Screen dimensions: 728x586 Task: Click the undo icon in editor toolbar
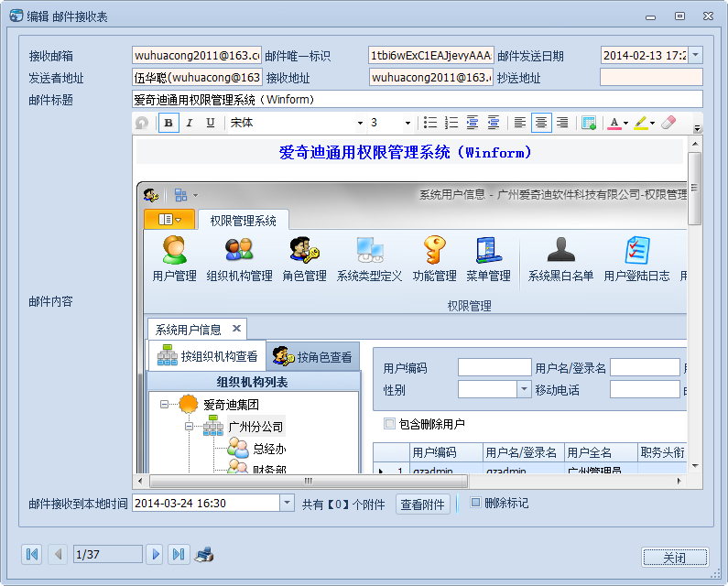tap(142, 123)
